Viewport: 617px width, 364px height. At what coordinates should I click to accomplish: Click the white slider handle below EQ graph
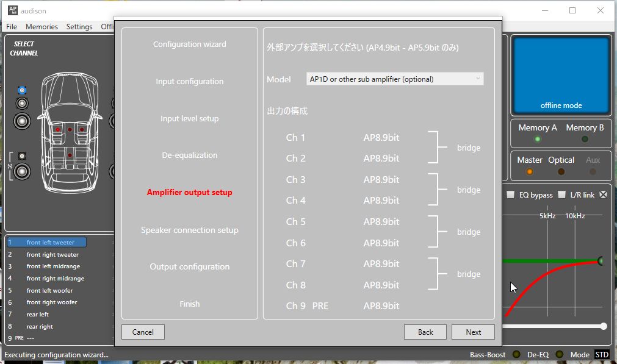click(x=603, y=326)
